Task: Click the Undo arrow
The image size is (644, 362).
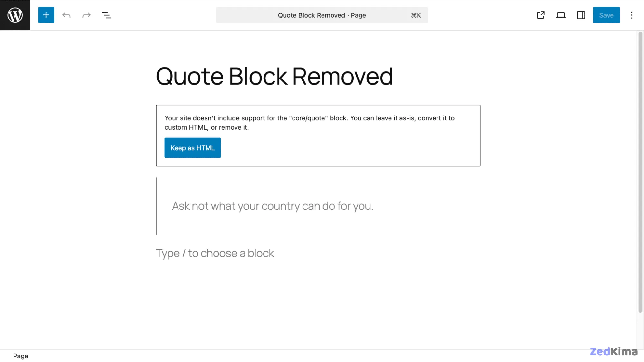Action: (66, 15)
